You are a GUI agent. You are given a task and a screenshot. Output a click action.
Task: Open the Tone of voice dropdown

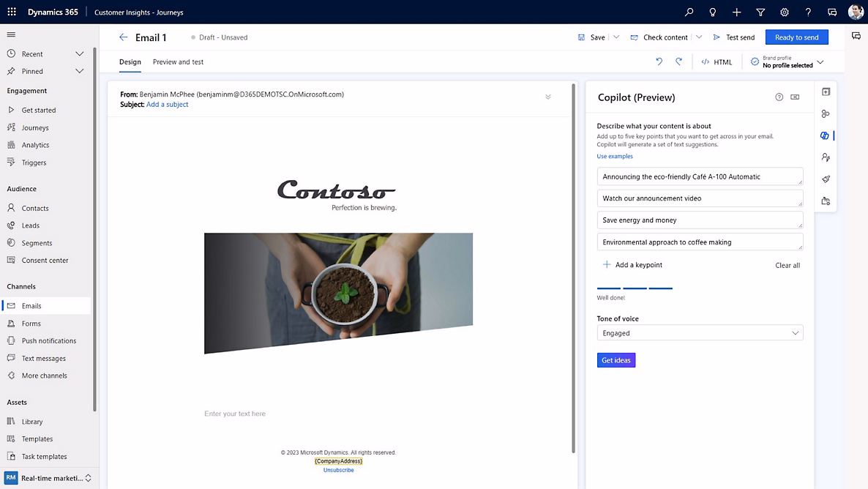pyautogui.click(x=700, y=332)
